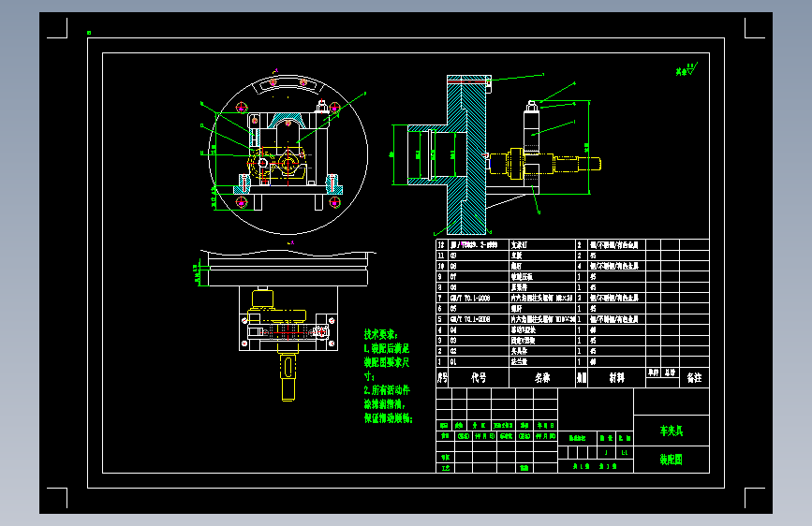Click the 材料 column header
This screenshot has height=526, width=812.
(x=616, y=377)
